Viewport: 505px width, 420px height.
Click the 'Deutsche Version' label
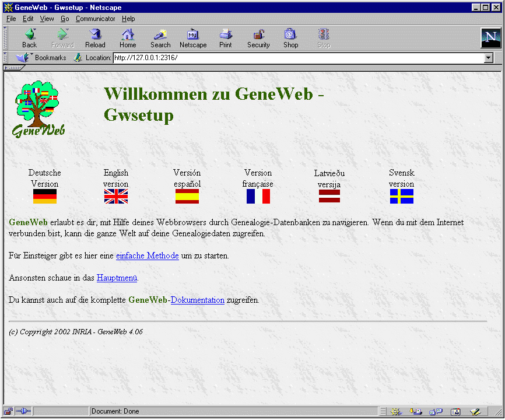[x=45, y=178]
